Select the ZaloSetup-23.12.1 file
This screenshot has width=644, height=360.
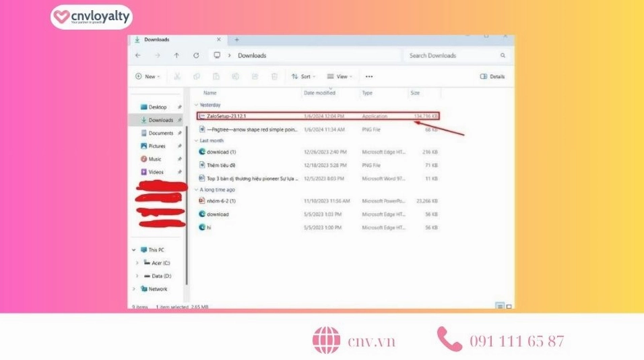tap(318, 117)
